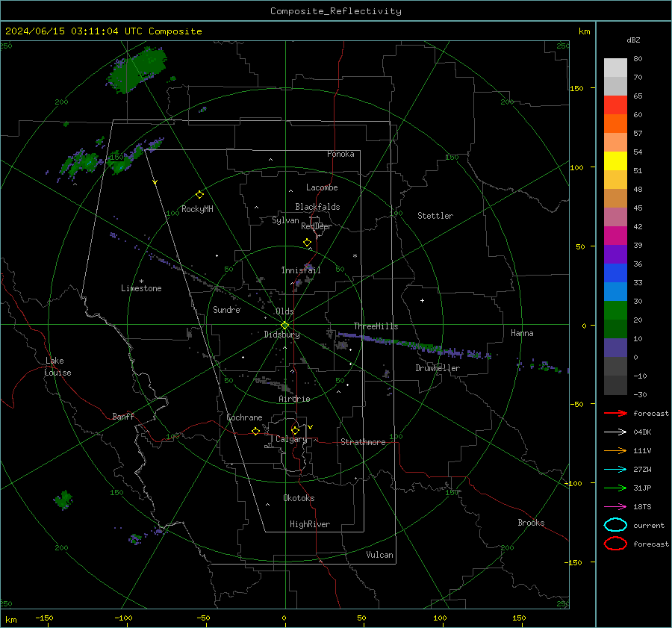Click the Banff town label
The width and height of the screenshot is (672, 628).
(123, 416)
